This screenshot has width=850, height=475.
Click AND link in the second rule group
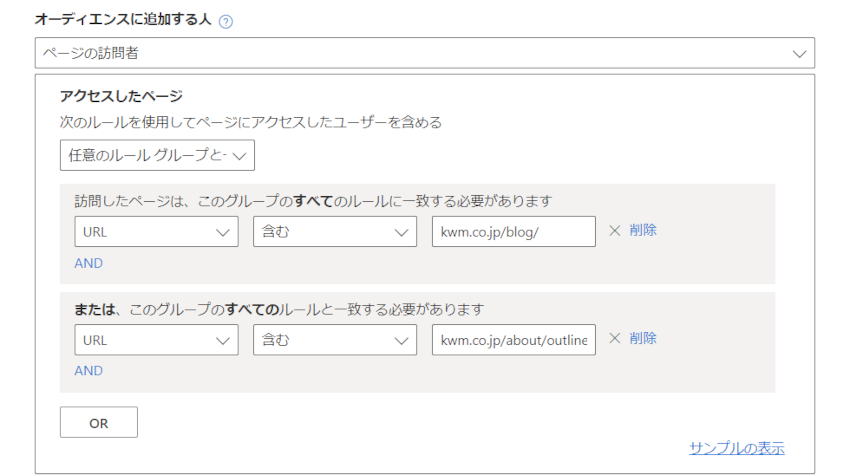click(88, 371)
